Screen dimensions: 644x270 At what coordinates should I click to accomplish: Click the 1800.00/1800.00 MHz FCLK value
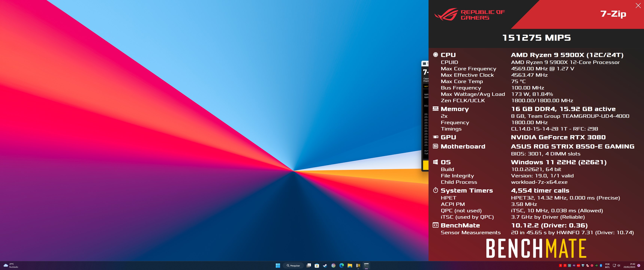[x=542, y=100]
